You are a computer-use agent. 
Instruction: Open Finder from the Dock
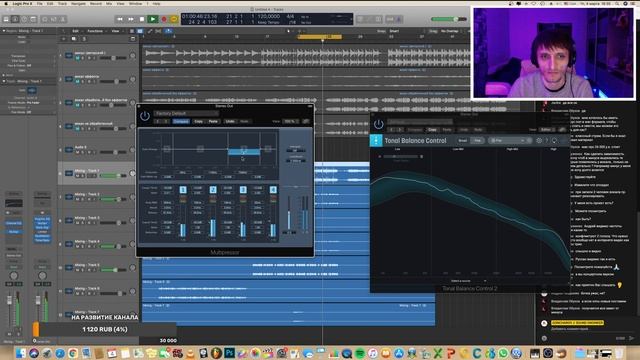pos(21,353)
